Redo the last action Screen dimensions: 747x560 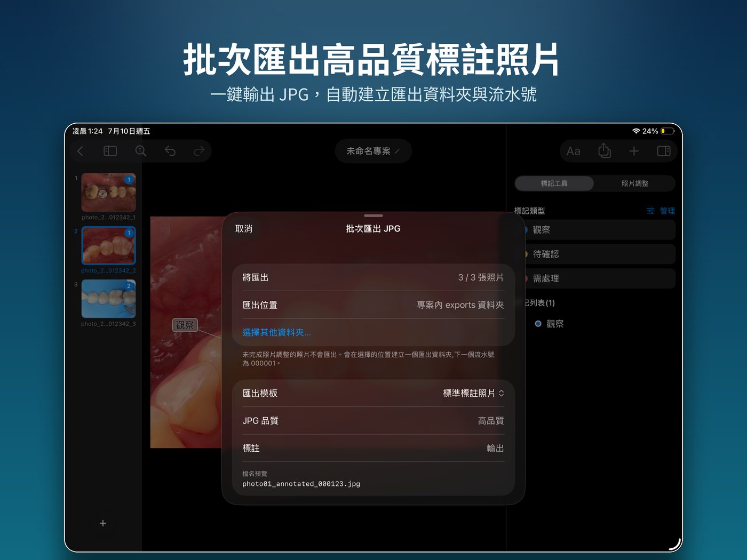pos(199,151)
